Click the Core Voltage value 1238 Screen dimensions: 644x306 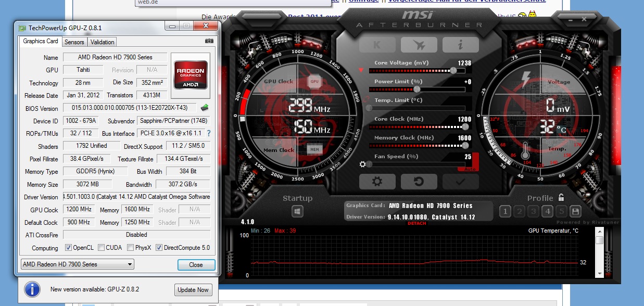click(464, 63)
